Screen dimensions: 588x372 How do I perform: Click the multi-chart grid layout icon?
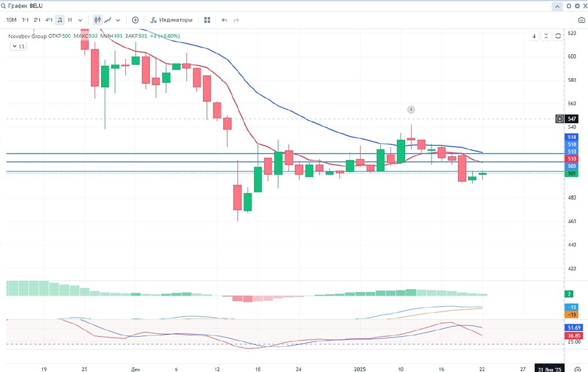(x=207, y=19)
